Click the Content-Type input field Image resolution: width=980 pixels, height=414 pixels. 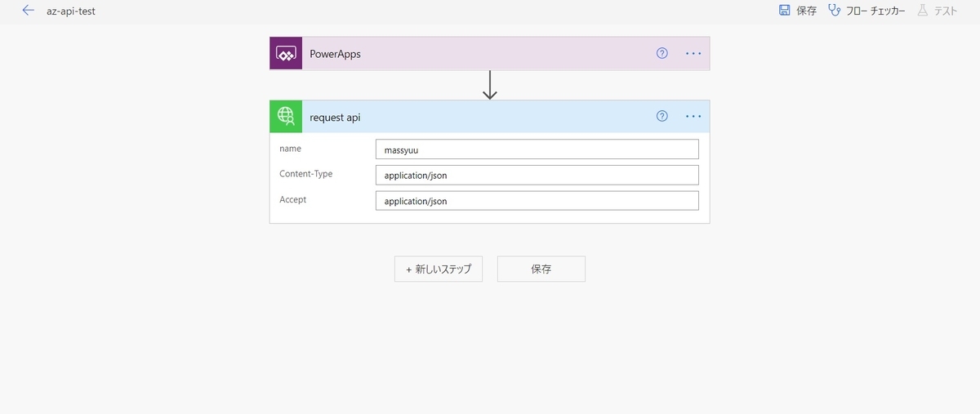537,175
